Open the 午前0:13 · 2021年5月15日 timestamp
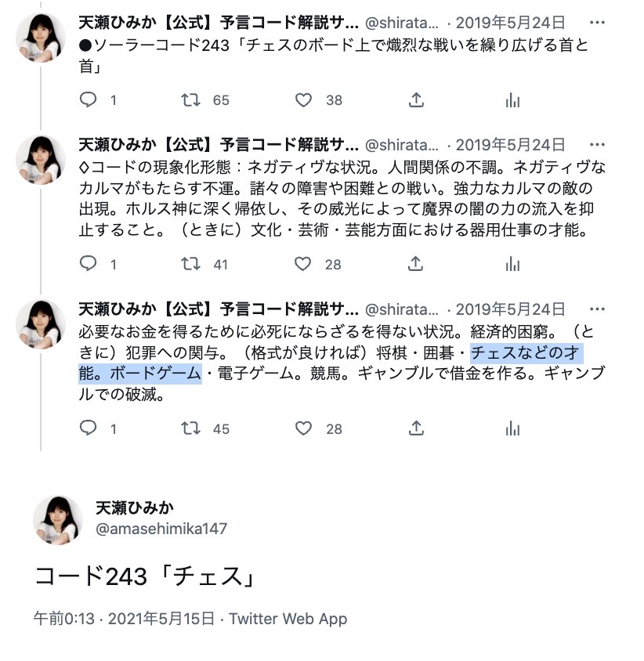 point(125,619)
